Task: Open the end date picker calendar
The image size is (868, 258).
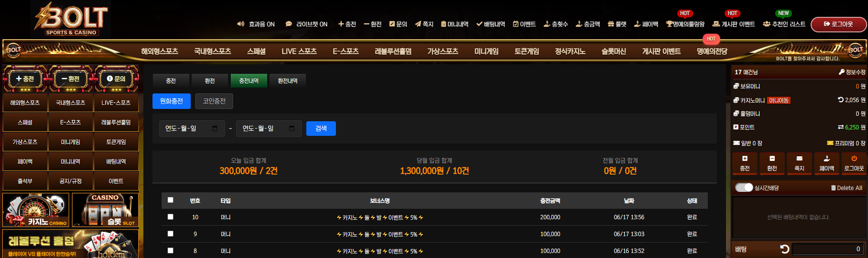Action: click(292, 129)
